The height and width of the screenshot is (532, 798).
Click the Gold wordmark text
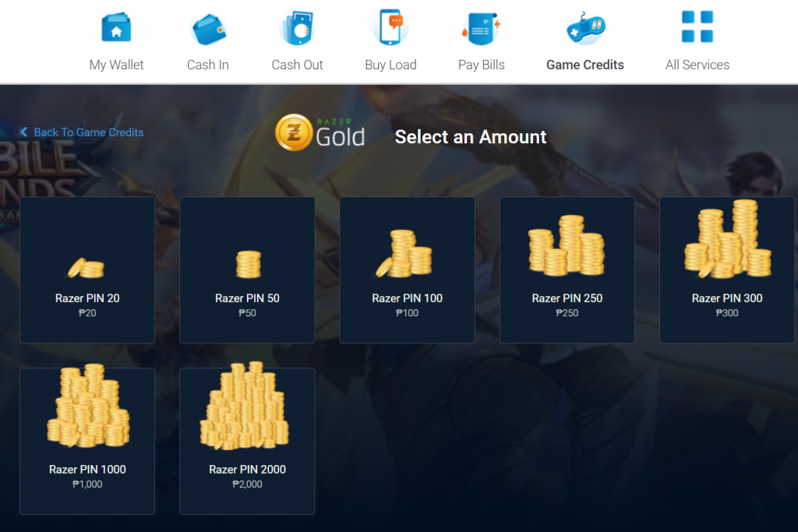click(x=340, y=137)
